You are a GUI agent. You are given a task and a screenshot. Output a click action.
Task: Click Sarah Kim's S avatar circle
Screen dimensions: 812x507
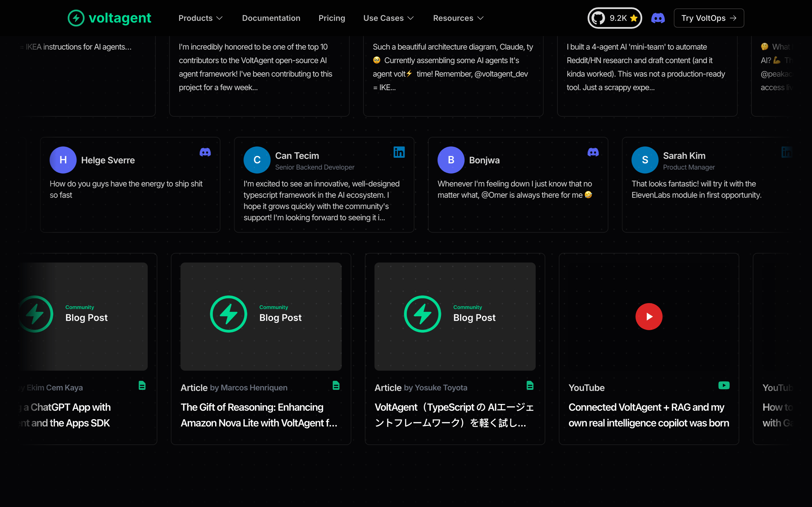(645, 160)
